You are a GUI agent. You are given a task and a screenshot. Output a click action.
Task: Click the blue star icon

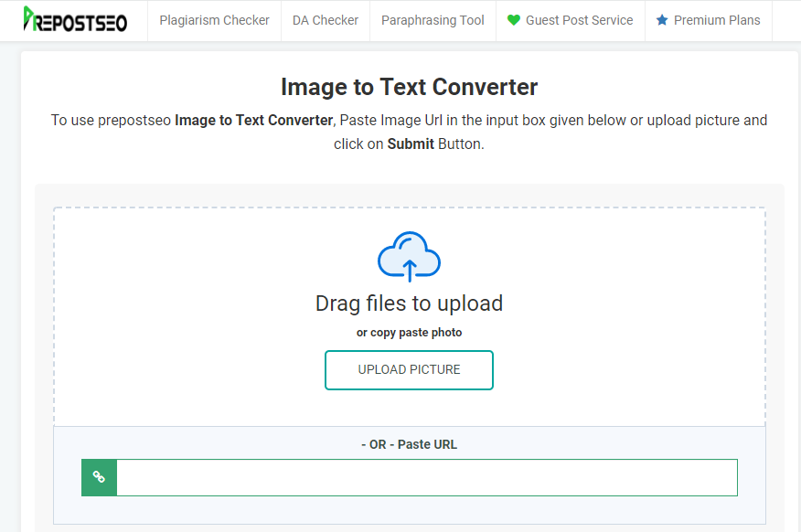662,20
